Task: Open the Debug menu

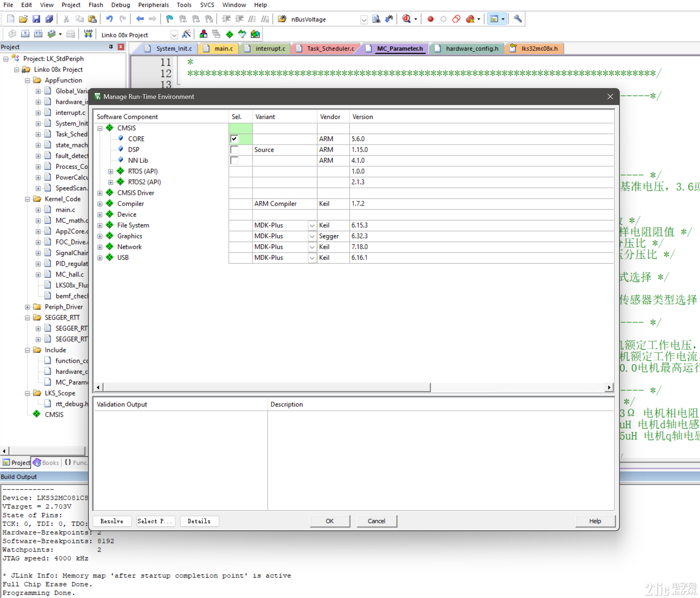Action: point(120,5)
